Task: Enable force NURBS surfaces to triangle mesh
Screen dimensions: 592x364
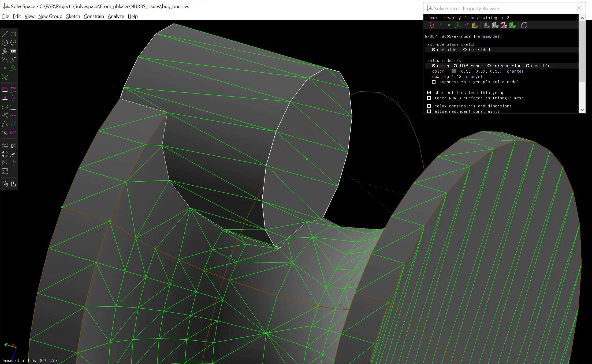Action: 429,98
